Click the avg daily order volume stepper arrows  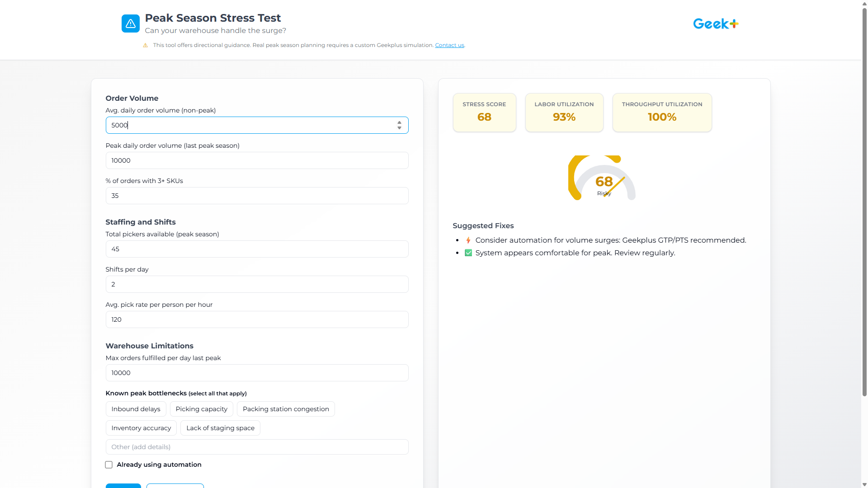point(399,125)
